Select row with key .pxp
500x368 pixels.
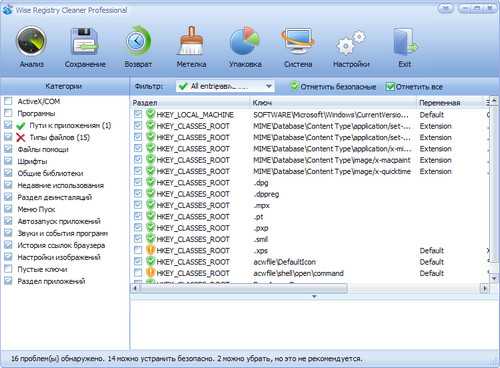(310, 228)
